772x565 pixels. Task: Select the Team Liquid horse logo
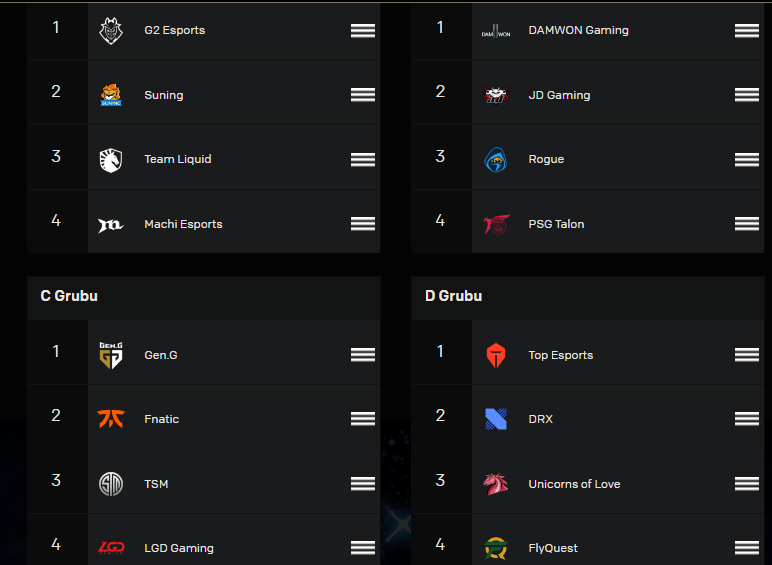111,160
